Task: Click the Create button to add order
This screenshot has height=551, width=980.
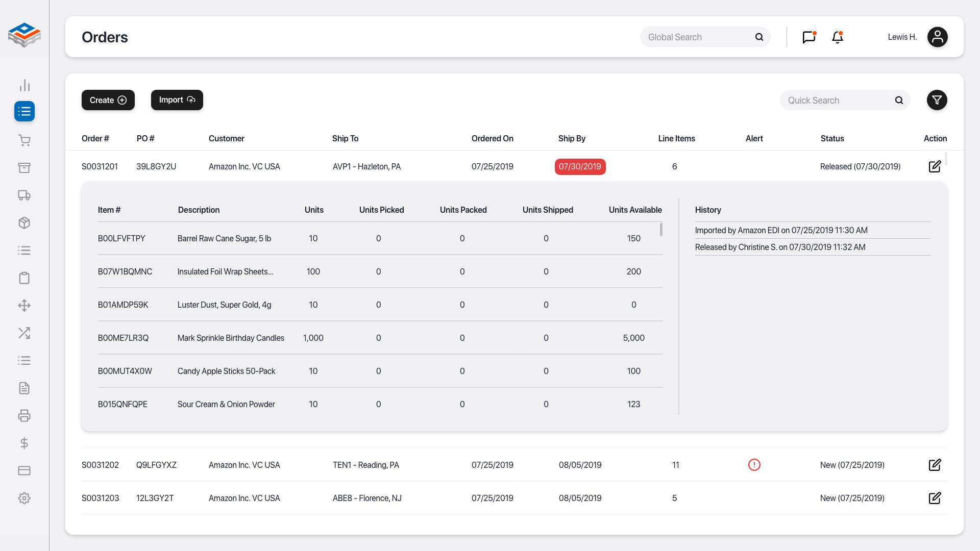Action: coord(108,99)
